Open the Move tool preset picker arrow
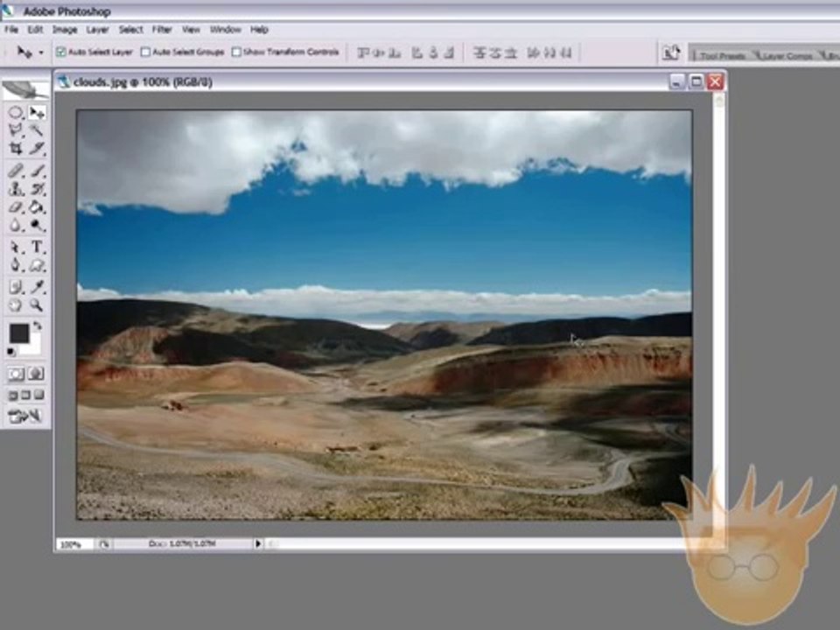The width and height of the screenshot is (840, 630). pos(41,52)
